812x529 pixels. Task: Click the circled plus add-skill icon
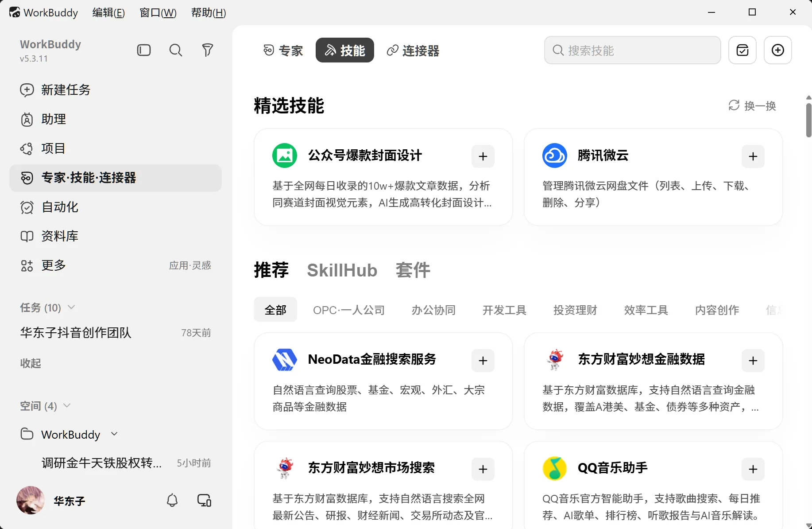coord(778,50)
